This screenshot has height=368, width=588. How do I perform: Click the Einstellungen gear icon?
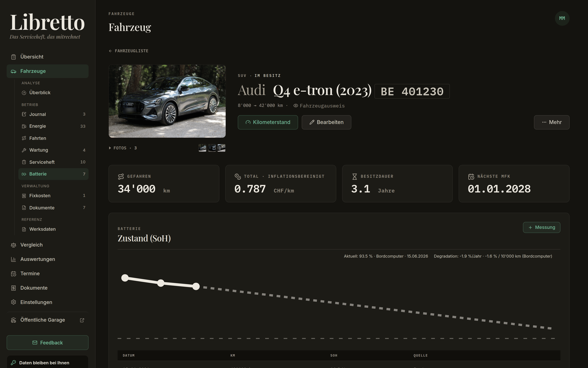[14, 302]
